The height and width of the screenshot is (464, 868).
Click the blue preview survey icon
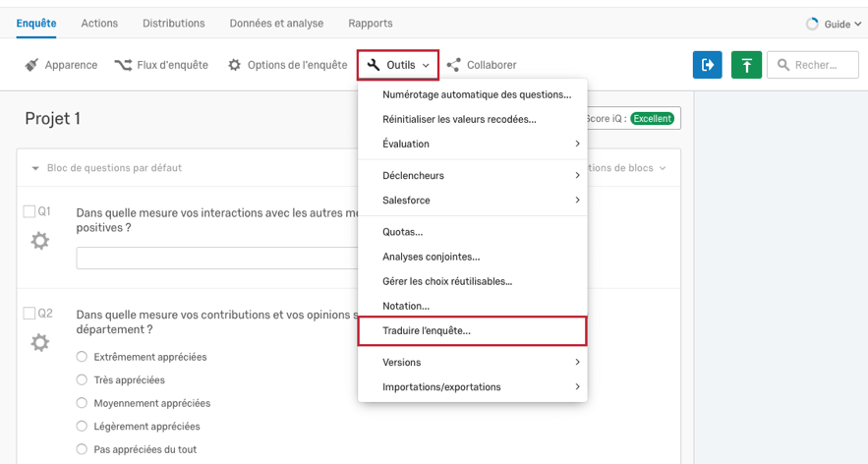coord(708,65)
